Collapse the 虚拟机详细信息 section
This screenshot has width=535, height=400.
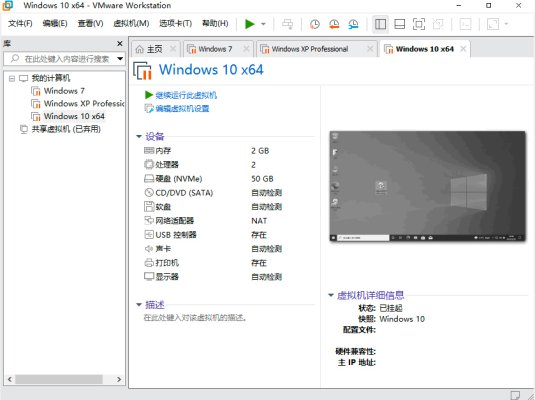coord(331,295)
